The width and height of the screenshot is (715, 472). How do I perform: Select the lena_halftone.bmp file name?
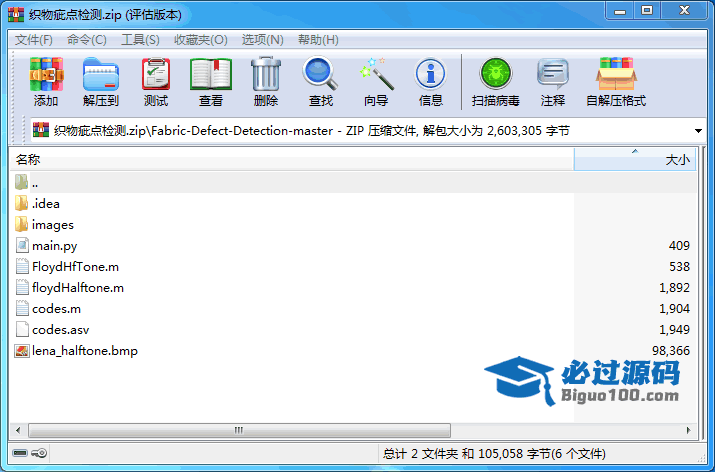pos(85,351)
